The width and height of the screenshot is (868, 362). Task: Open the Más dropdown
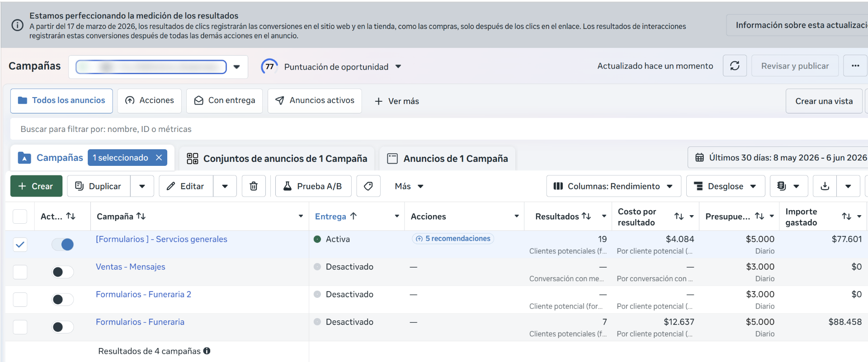[x=409, y=186]
